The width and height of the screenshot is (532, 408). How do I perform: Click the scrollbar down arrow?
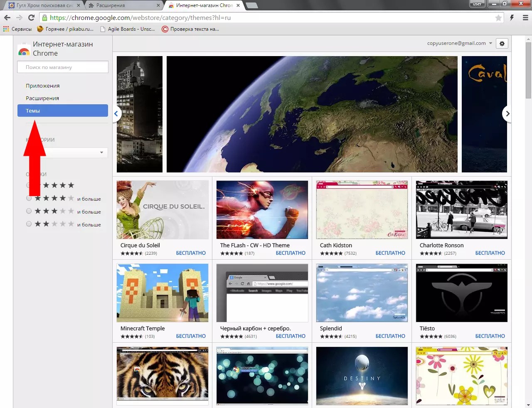click(x=528, y=405)
